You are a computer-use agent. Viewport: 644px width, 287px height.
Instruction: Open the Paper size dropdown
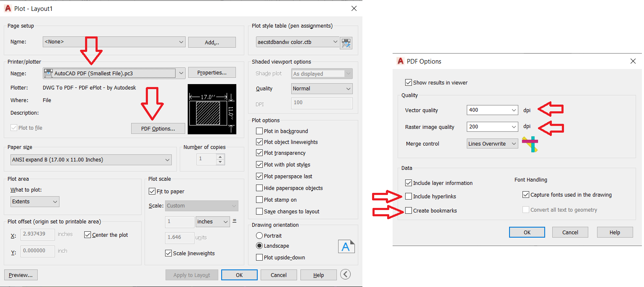(168, 159)
